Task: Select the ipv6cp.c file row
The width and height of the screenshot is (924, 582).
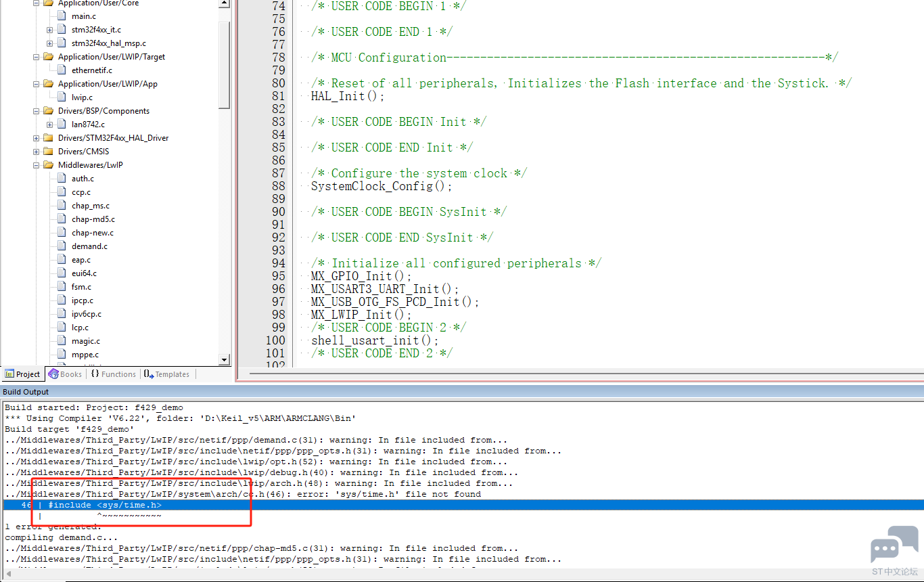Action: tap(87, 314)
